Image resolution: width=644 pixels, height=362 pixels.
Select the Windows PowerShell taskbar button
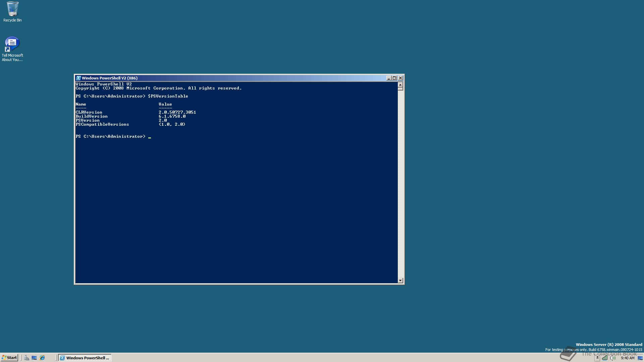pyautogui.click(x=85, y=358)
